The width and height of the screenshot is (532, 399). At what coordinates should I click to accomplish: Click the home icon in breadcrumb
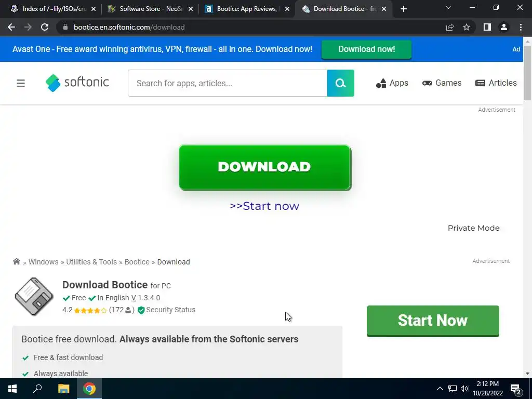click(16, 262)
